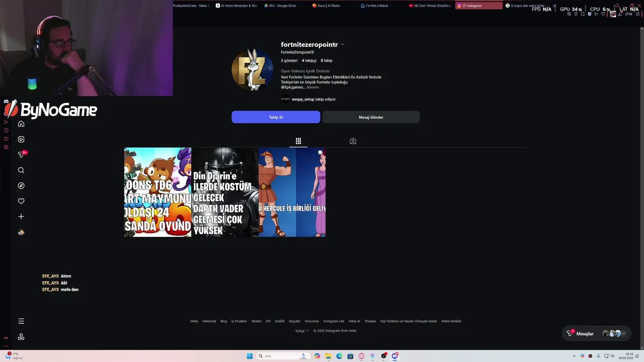The height and width of the screenshot is (362, 644).
Task: Click the Mesaj Gönder button
Action: [371, 117]
